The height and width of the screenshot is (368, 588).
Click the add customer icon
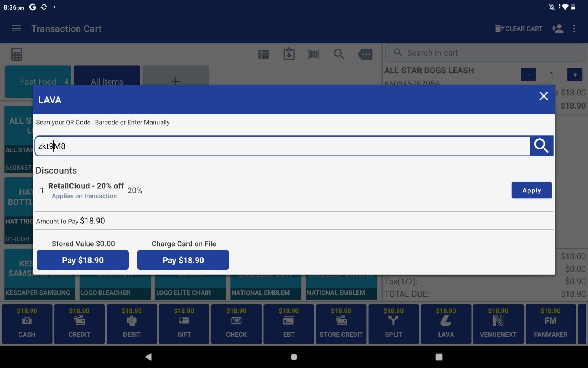click(557, 29)
